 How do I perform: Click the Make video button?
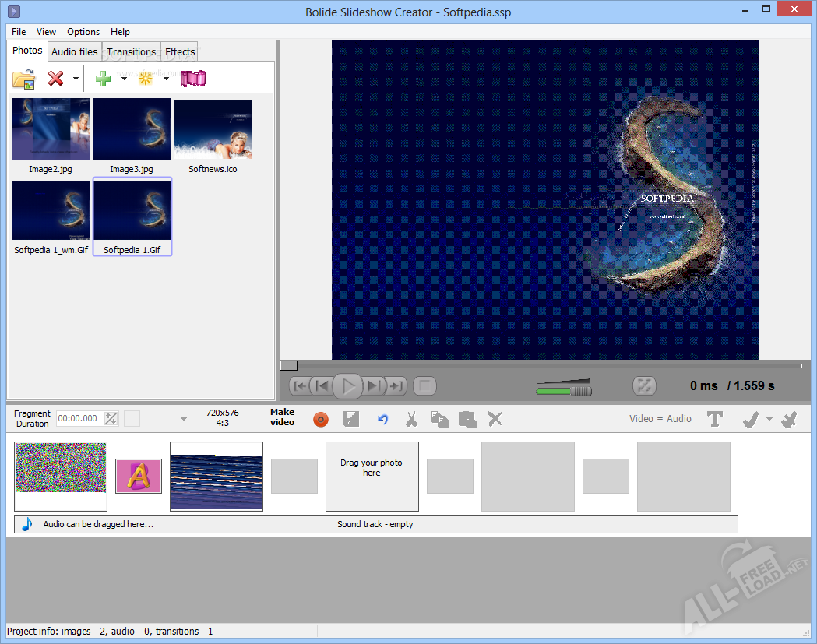click(x=282, y=417)
